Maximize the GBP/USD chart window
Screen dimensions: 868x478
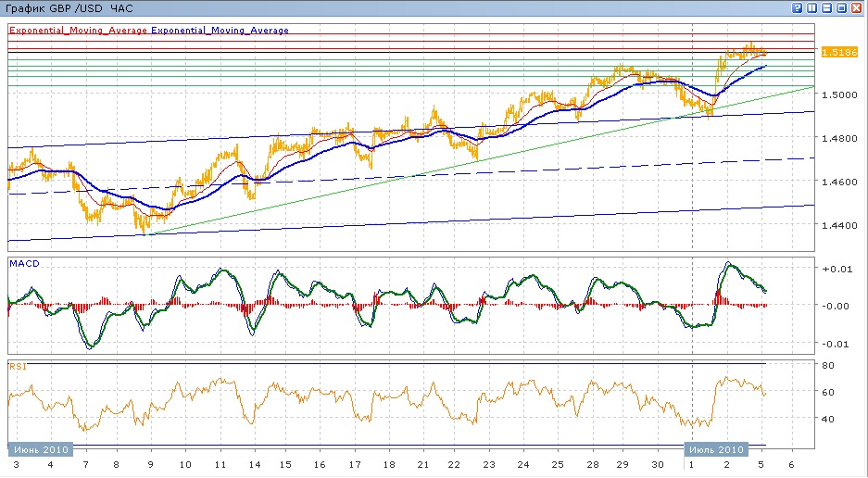842,7
